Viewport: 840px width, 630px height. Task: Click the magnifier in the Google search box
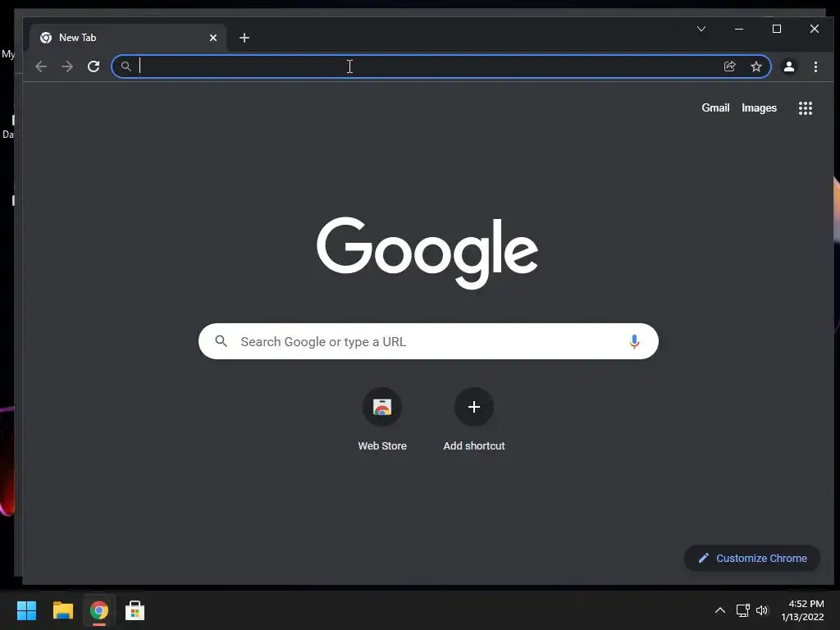(221, 341)
